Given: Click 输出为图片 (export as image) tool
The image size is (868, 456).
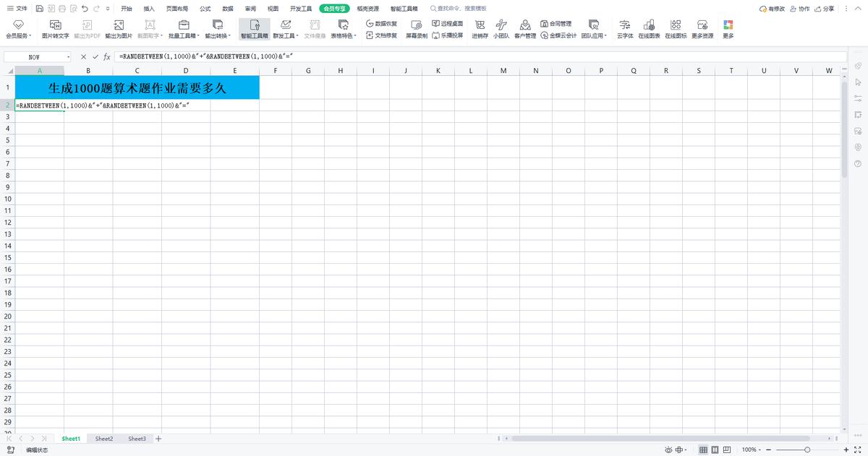Looking at the screenshot, I should (119, 29).
